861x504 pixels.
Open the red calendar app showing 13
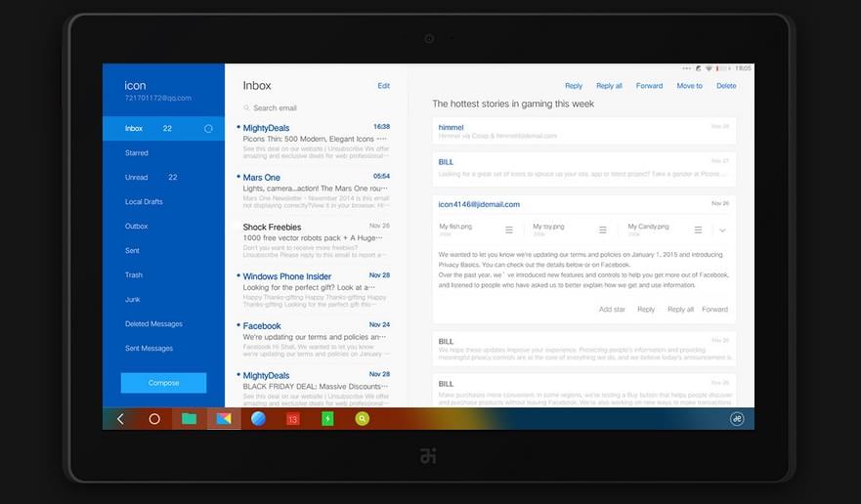click(292, 419)
